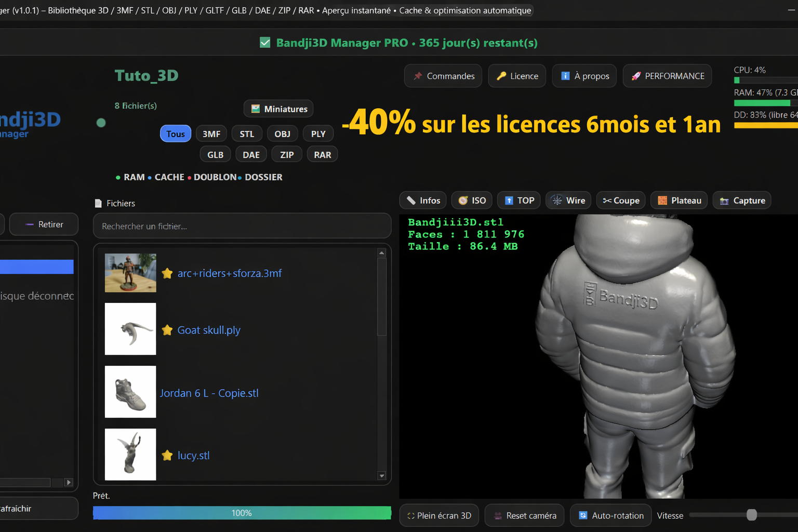
Task: Click the Bandjiii3D.stl filename overlay
Action: (x=456, y=222)
